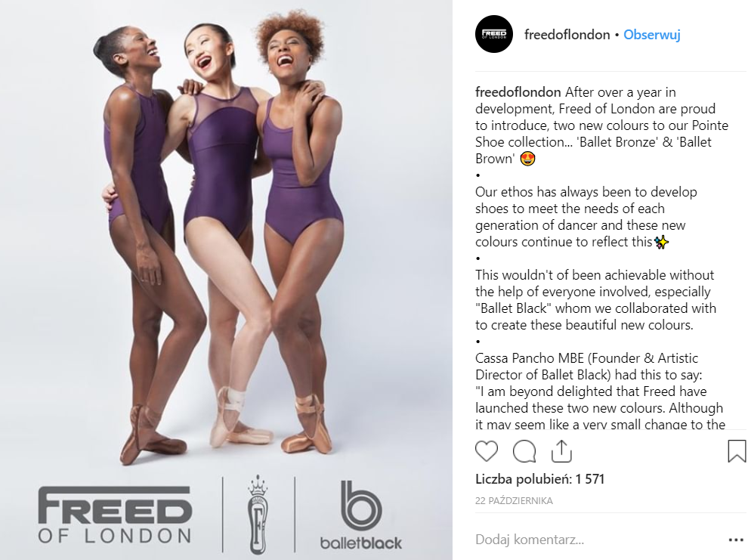
Task: View who liked via Liczba polubień 1 571
Action: (539, 479)
